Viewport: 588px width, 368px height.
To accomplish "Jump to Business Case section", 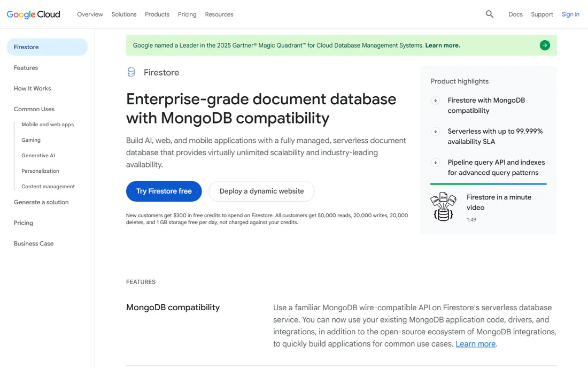I will [34, 243].
